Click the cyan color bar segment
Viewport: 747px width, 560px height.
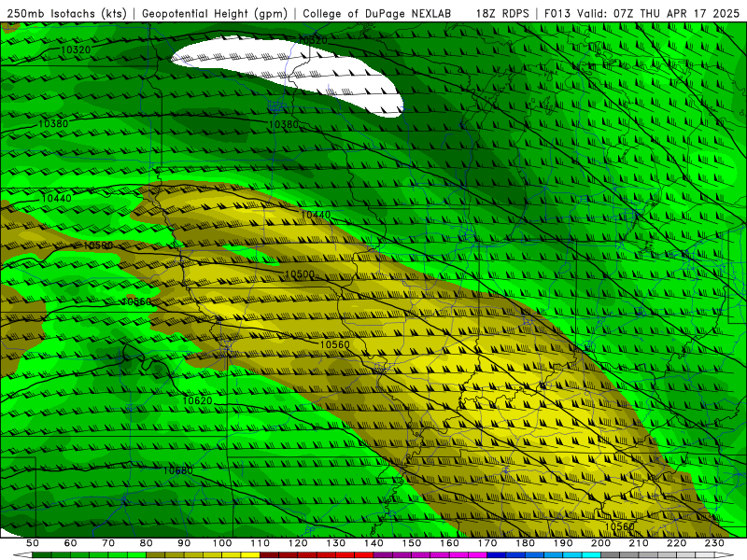[x=591, y=555]
